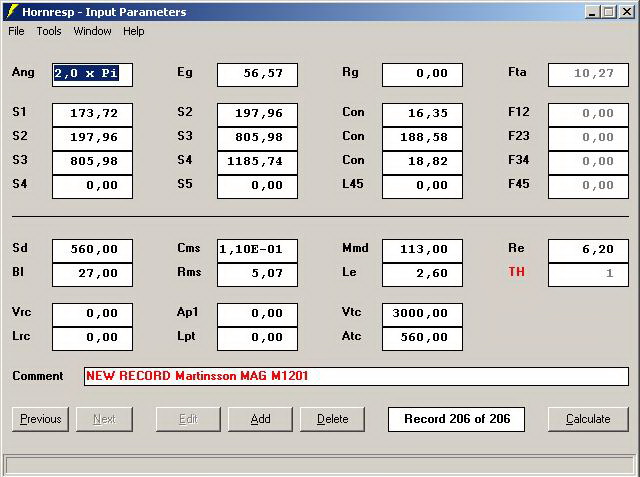Click the F12 field
Image resolution: width=640 pixels, height=477 pixels.
(588, 115)
